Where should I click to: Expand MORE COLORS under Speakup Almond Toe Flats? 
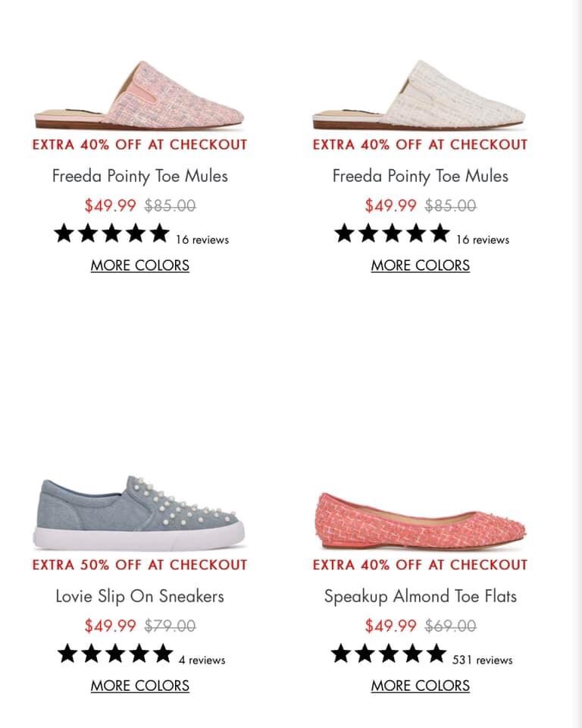click(420, 686)
